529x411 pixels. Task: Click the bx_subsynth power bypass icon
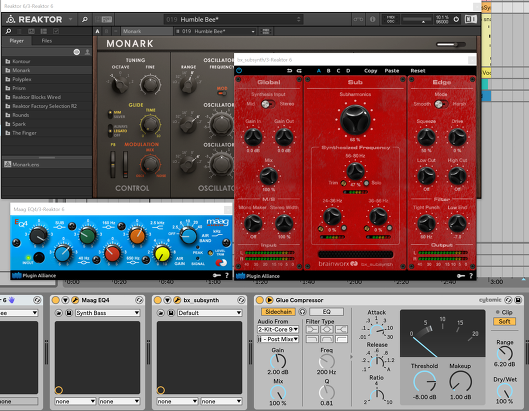(239, 71)
